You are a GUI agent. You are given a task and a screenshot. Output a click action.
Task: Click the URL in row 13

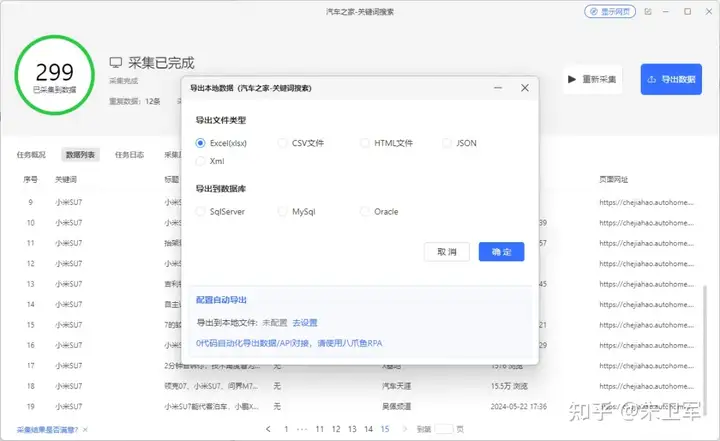coord(647,284)
